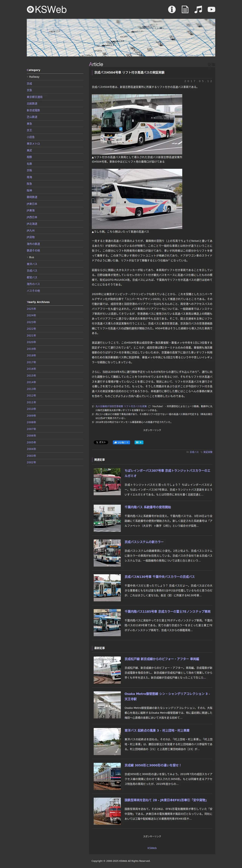Go to the JR貨物 category

point(31,237)
